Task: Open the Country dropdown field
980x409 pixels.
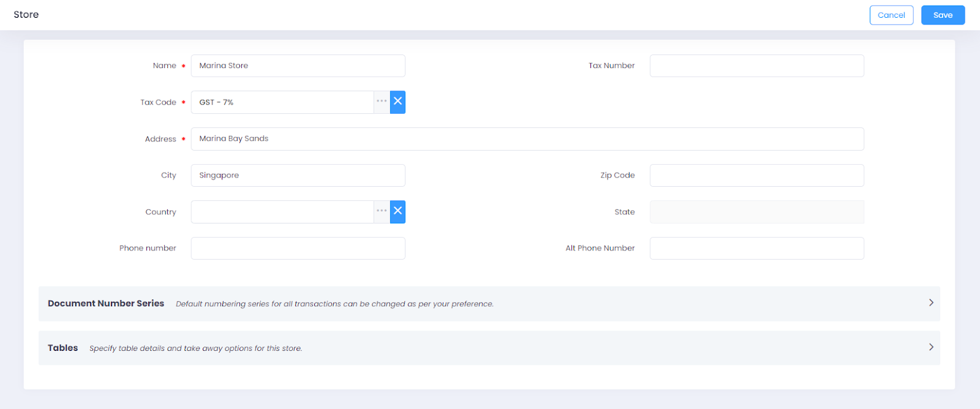Action: tap(282, 212)
